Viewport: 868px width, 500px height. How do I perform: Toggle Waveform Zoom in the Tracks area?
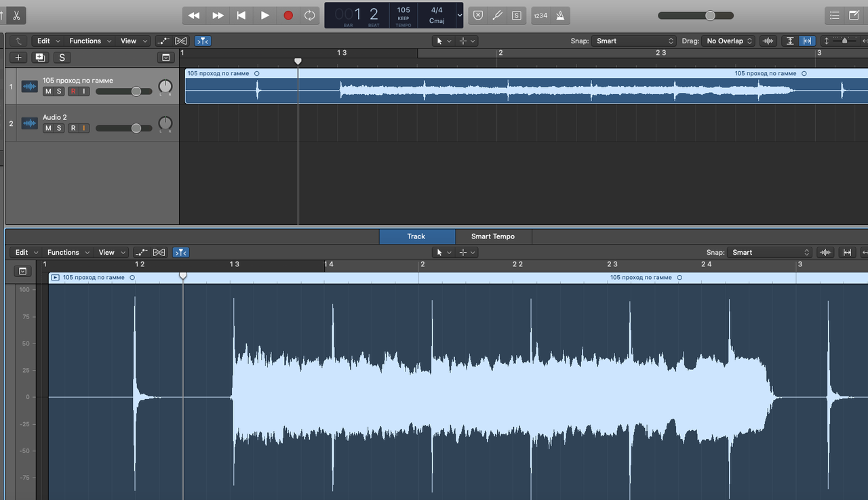[768, 41]
